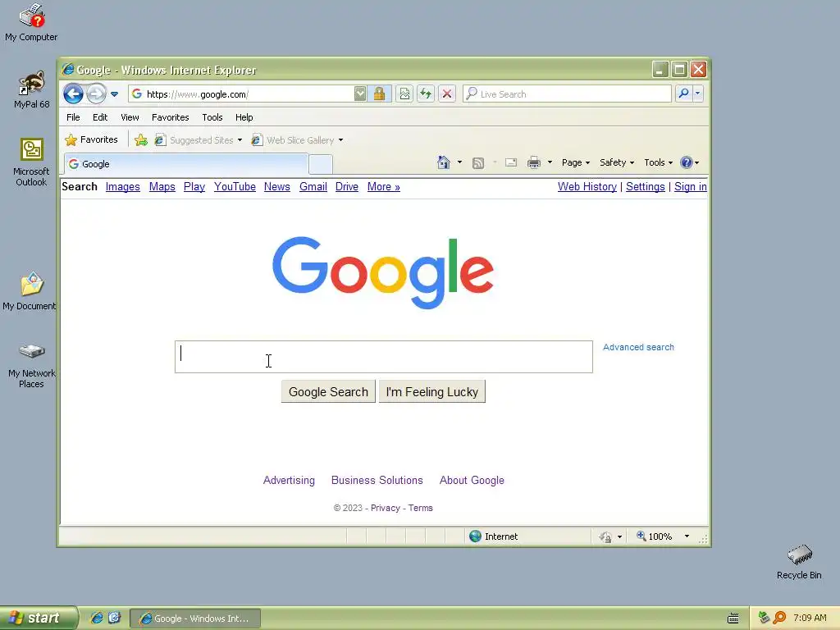This screenshot has height=630, width=840.
Task: Click the Read Mail envelope icon
Action: (x=511, y=162)
